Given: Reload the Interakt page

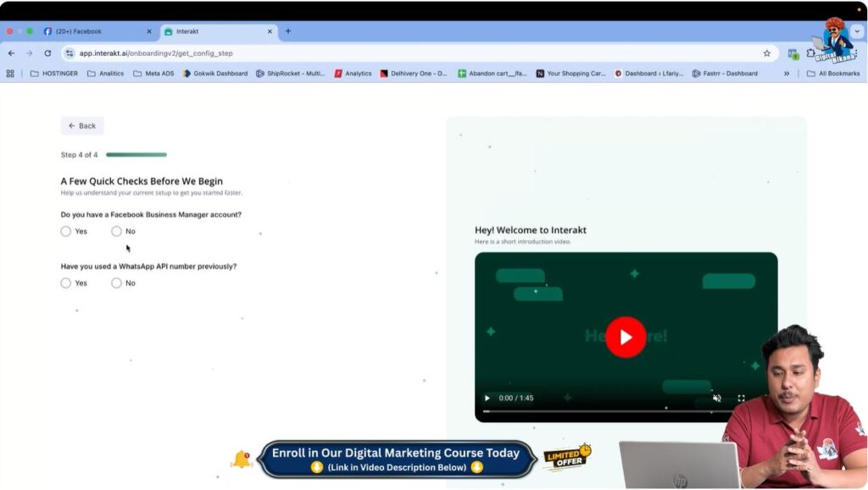Looking at the screenshot, I should point(47,53).
